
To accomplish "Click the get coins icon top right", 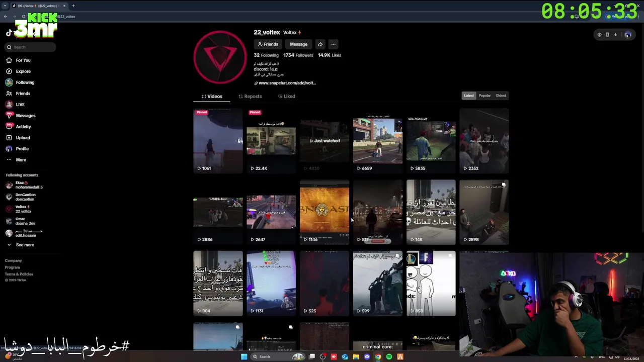I will (599, 35).
